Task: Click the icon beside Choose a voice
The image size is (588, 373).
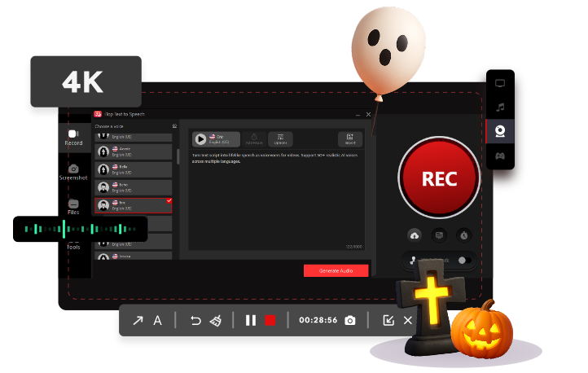Action: click(174, 126)
